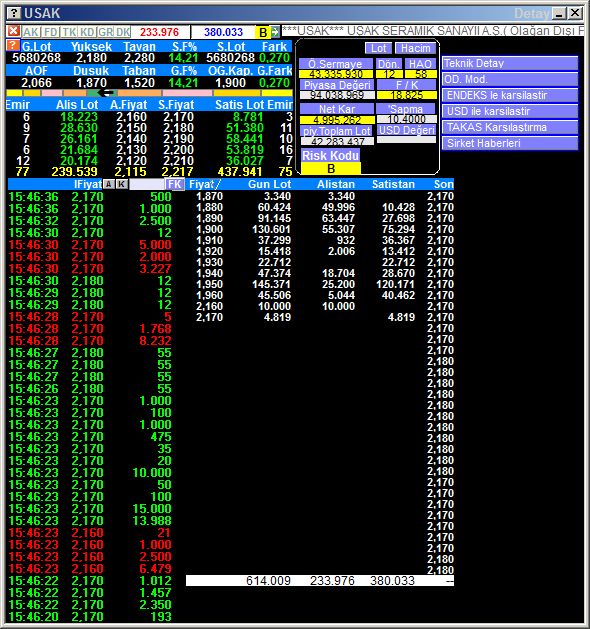590x629 pixels.
Task: Click the trade of 15.000 lots at 15:46:23
Action: tap(90, 508)
